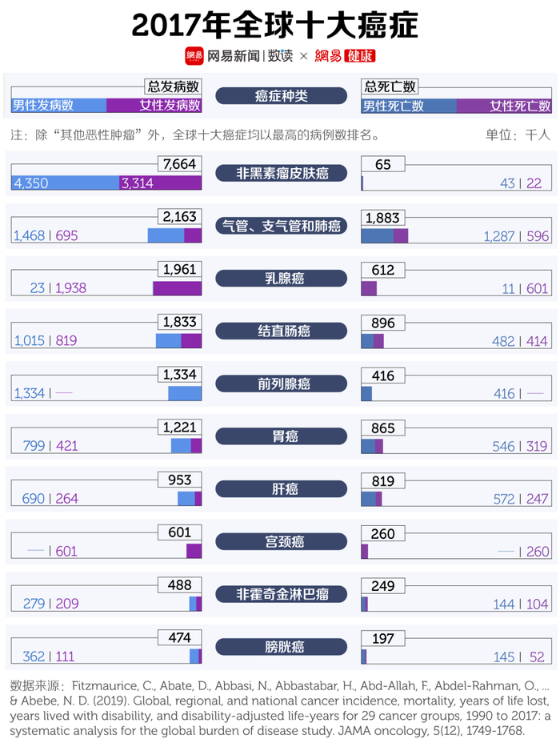
Task: Click the red NetEase News logo icon
Action: tap(194, 55)
